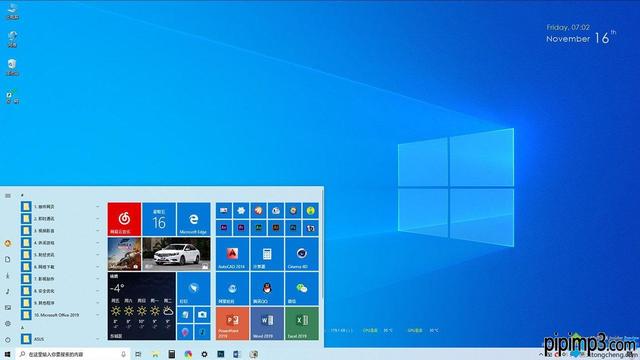Open the WeChat tile
This screenshot has width=640, height=360.
[302, 289]
